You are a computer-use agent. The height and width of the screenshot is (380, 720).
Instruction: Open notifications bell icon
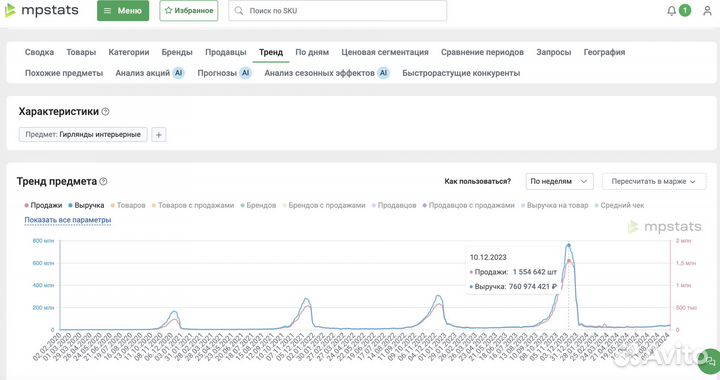(671, 11)
